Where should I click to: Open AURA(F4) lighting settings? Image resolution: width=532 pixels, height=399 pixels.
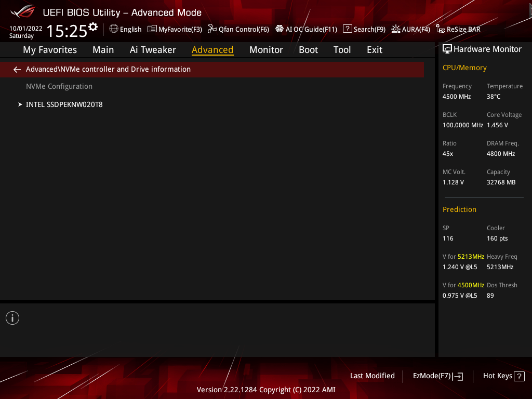411,29
